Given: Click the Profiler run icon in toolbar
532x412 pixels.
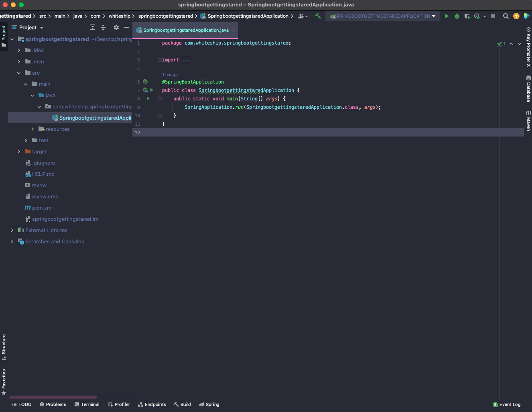Looking at the screenshot, I should point(477,16).
